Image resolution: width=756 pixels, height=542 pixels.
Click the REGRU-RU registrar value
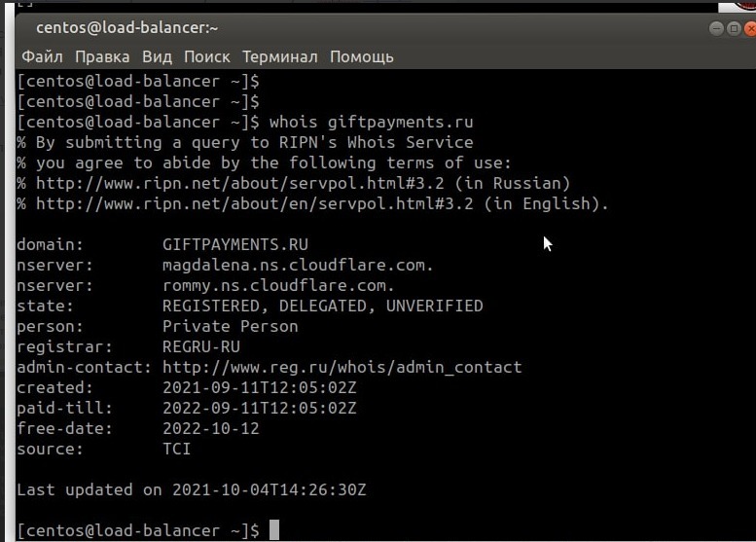point(201,346)
